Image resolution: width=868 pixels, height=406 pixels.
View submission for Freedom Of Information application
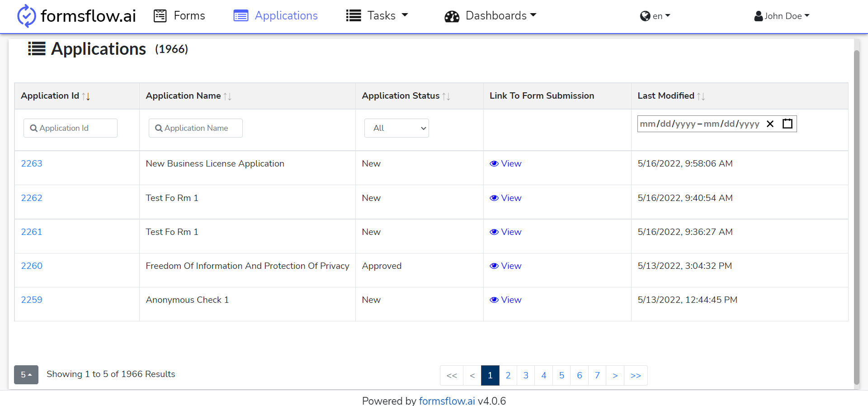[x=505, y=266]
